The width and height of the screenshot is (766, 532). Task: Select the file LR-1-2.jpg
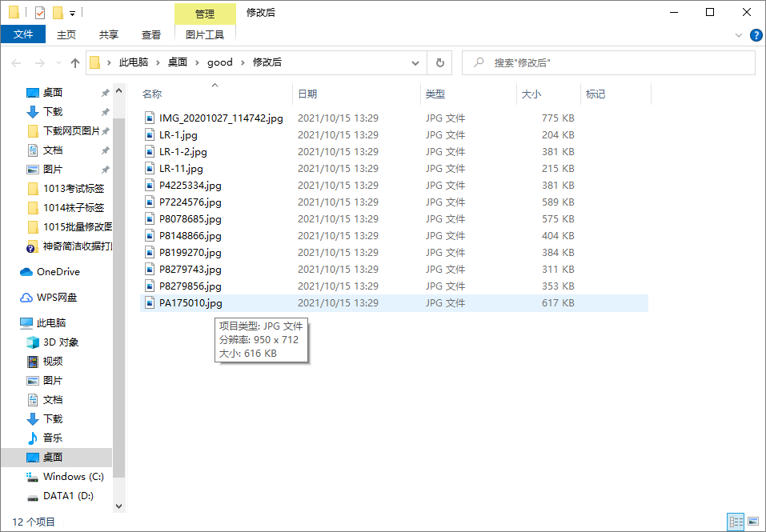[183, 152]
